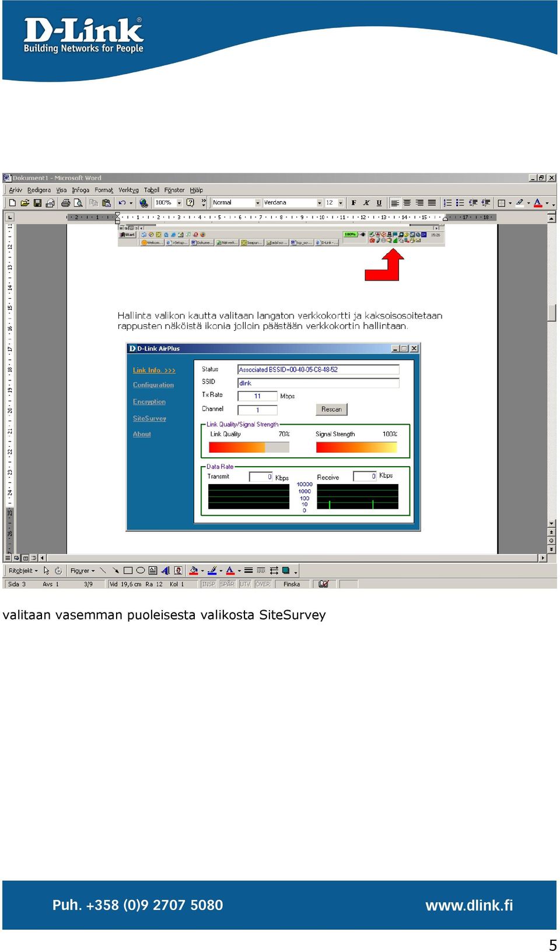Open Word Help with the question mark icon
The width and height of the screenshot is (560, 952).
[x=190, y=203]
